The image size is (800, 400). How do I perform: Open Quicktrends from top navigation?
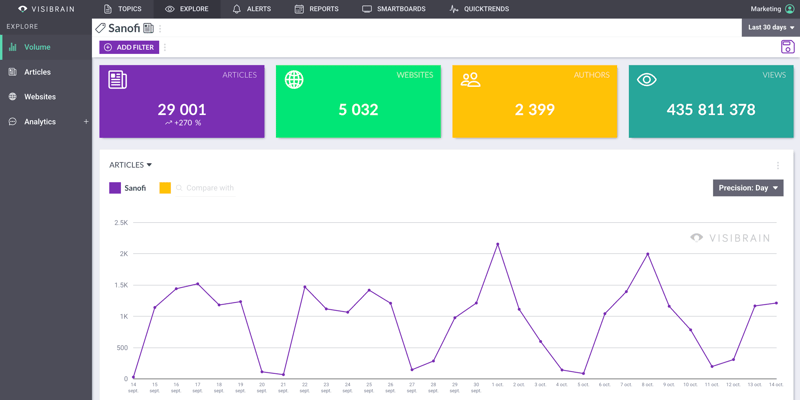click(479, 9)
